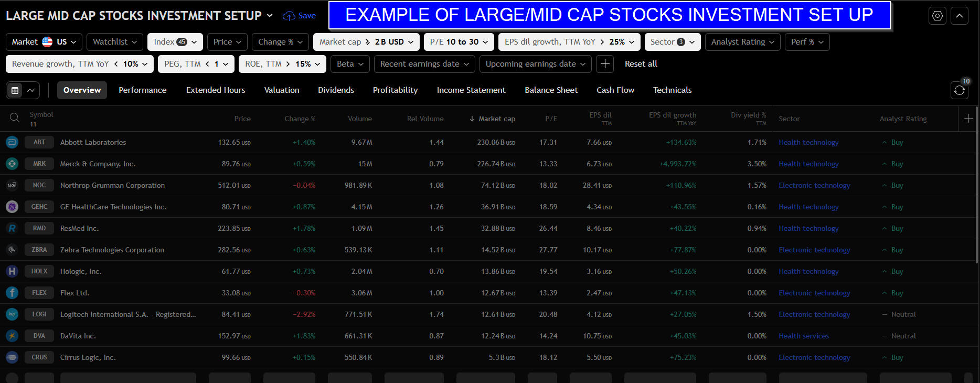980x383 pixels.
Task: Sort by Market cap column header
Action: click(496, 119)
